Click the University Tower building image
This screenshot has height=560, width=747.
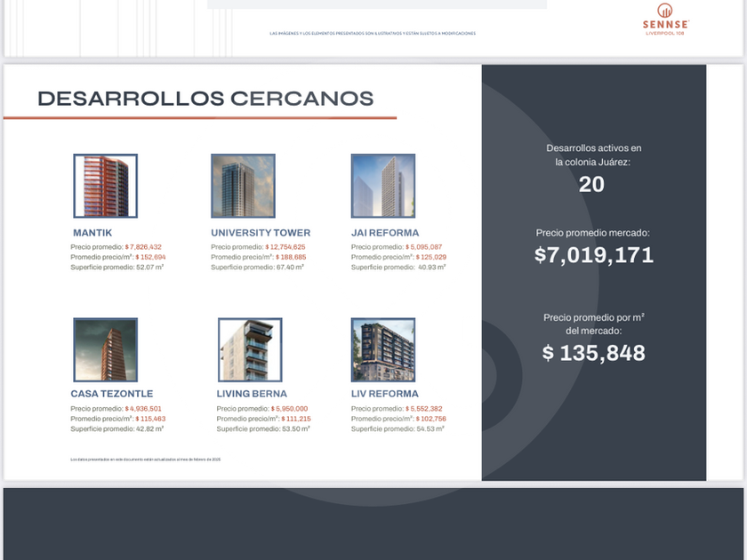point(243,186)
